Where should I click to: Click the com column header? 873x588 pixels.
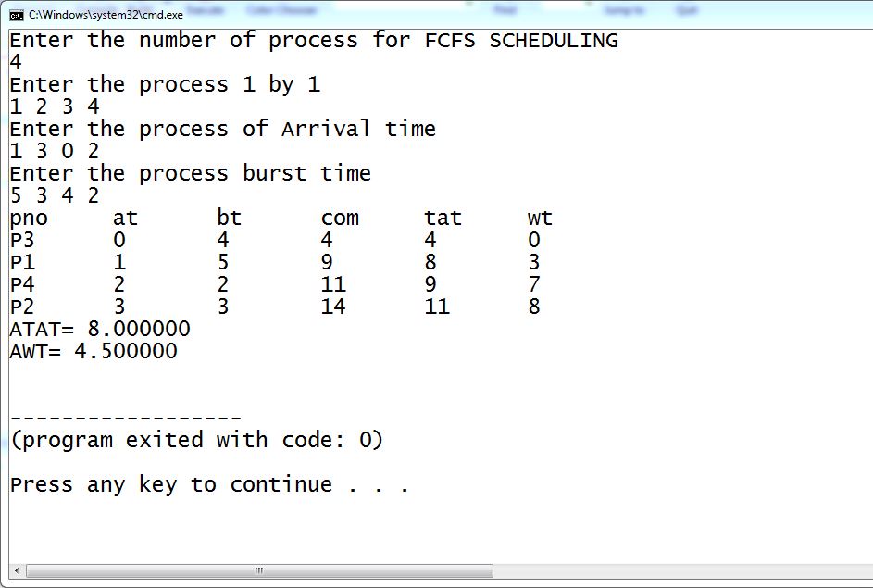point(340,218)
